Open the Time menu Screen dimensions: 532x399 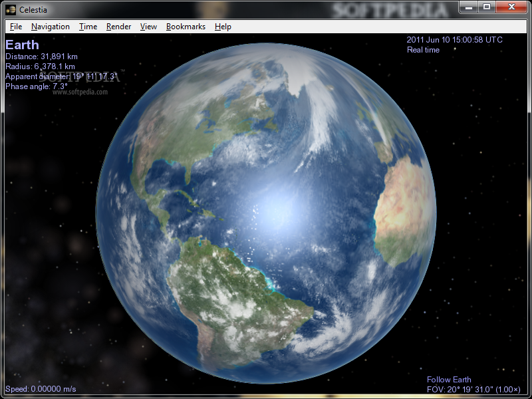(88, 27)
